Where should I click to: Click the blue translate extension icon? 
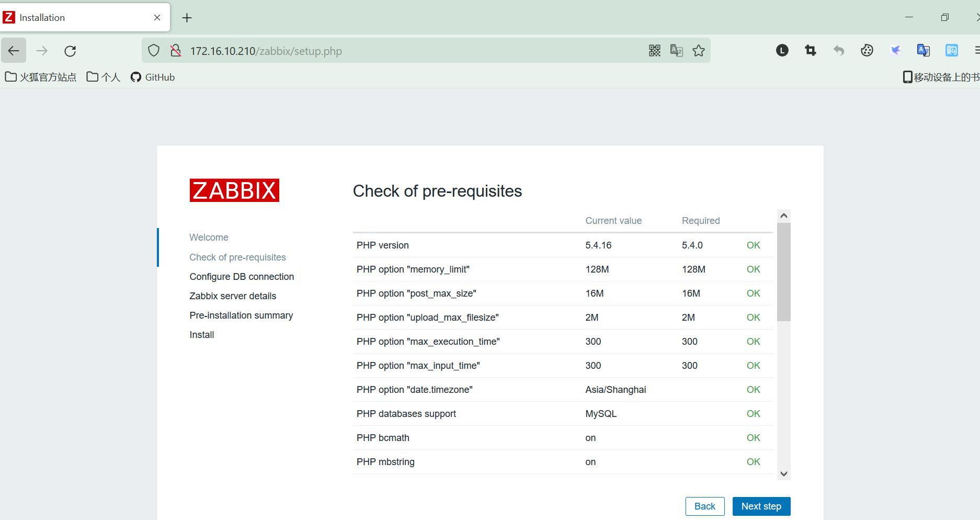tap(923, 50)
